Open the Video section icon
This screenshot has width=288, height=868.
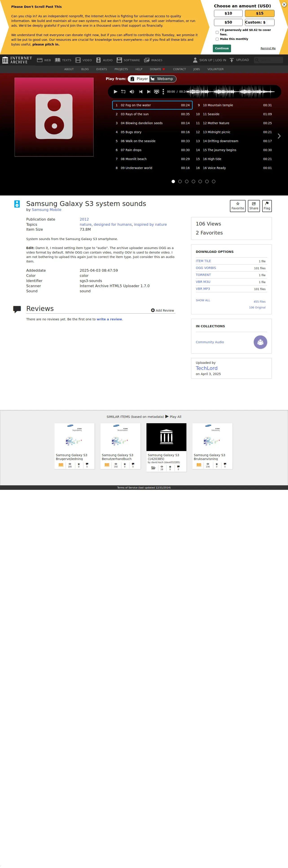(x=78, y=60)
